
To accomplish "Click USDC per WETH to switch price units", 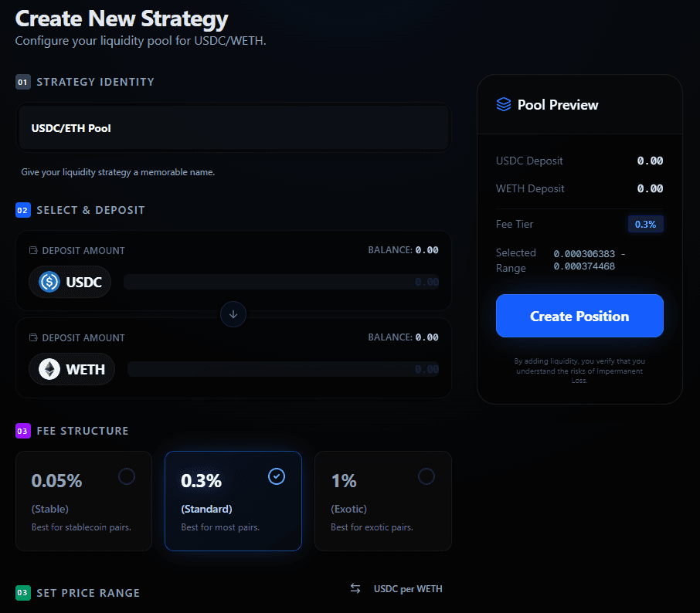I will tap(408, 588).
